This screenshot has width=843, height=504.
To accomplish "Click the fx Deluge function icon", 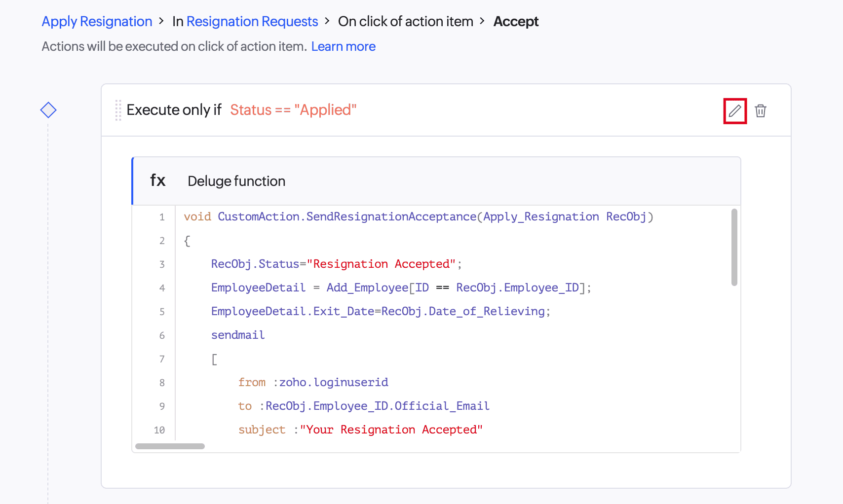I will pyautogui.click(x=158, y=180).
